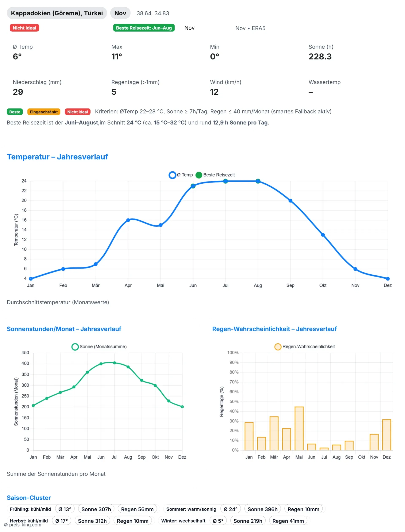405x532 pixels.
Task: Click the Sonne 307h spring pill
Action: coord(96,509)
